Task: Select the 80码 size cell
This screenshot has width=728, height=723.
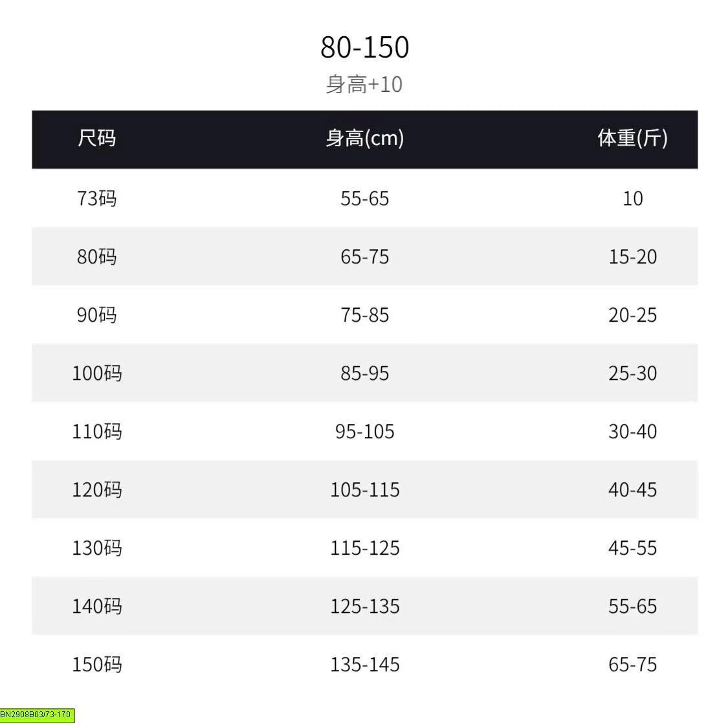Action: click(x=96, y=256)
